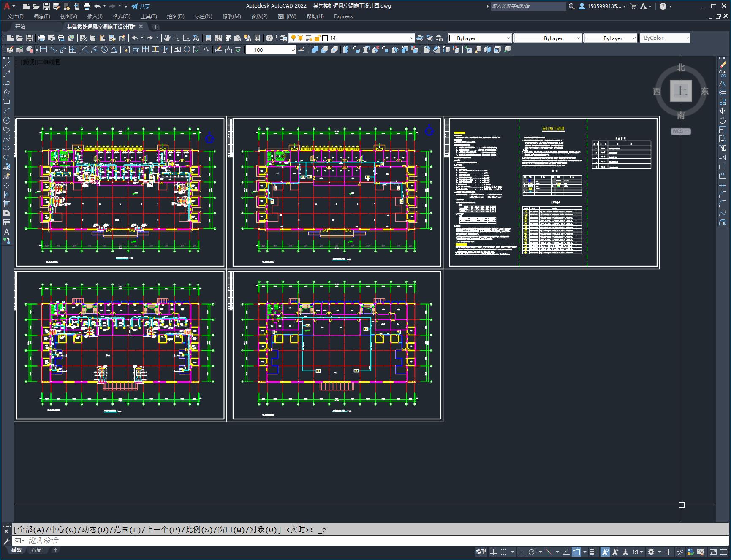This screenshot has height=560, width=731.
Task: Add a new drawing tab
Action: pos(155,27)
